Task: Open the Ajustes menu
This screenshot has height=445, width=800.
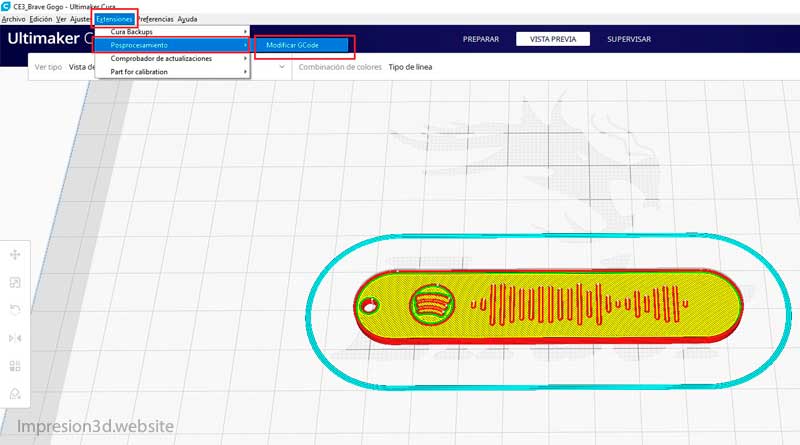Action: 80,19
